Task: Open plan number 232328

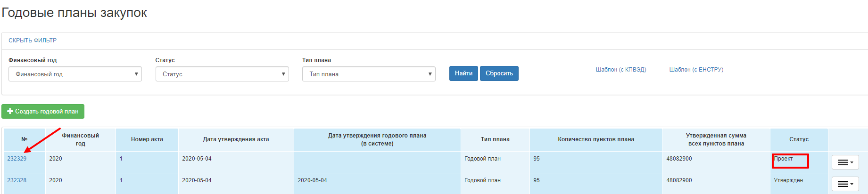Action: [17, 180]
